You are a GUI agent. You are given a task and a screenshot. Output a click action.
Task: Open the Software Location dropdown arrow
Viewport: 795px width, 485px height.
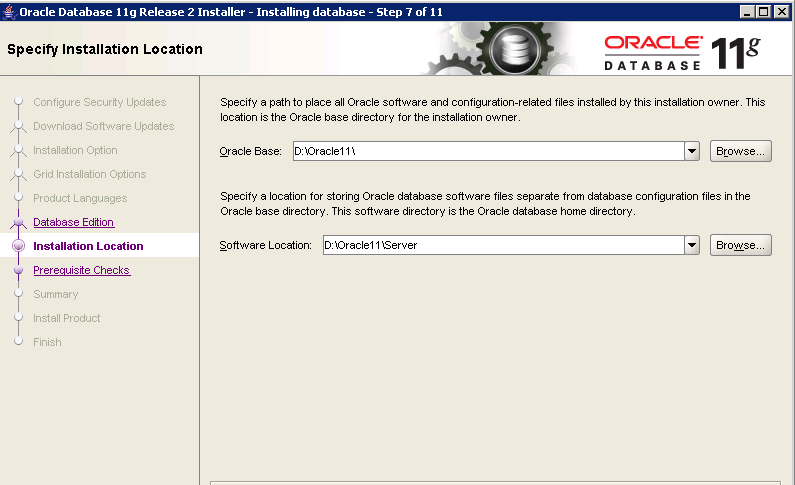(x=692, y=245)
